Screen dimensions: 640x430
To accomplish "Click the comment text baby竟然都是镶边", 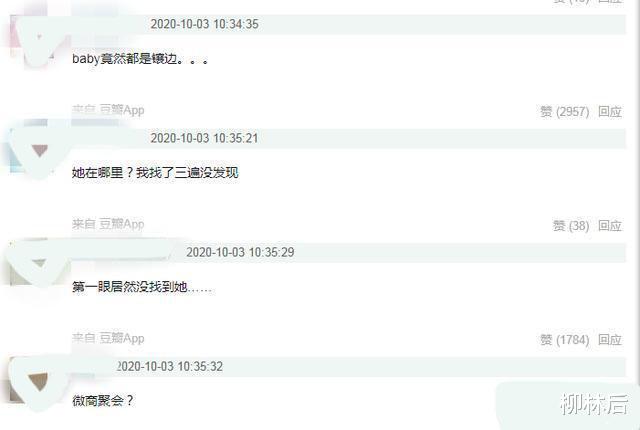I will tap(140, 59).
